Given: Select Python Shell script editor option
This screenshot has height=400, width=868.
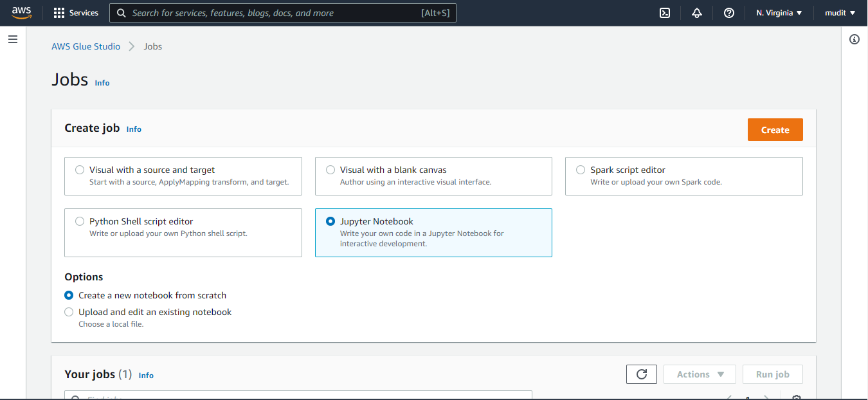Looking at the screenshot, I should [80, 221].
